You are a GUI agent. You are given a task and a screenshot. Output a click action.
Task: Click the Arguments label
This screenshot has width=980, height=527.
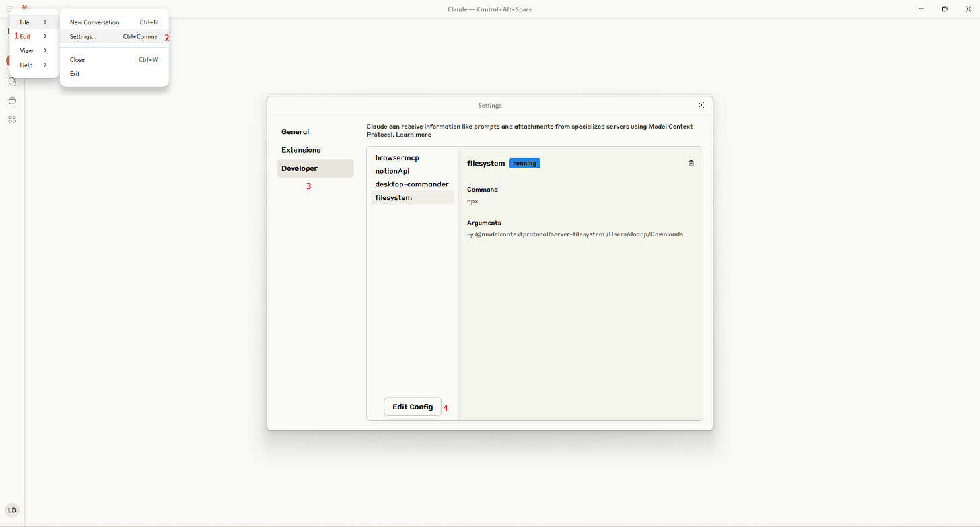484,223
